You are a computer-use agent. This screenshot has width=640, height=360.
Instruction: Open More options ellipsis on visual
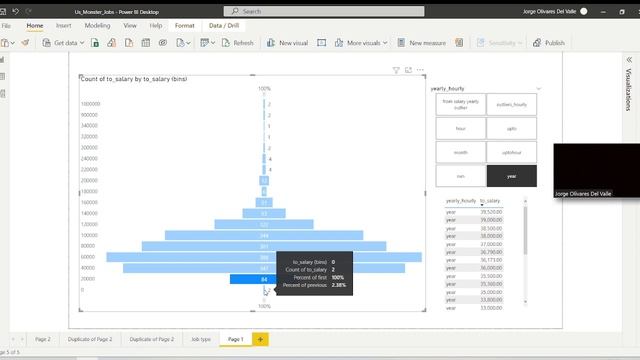click(420, 70)
